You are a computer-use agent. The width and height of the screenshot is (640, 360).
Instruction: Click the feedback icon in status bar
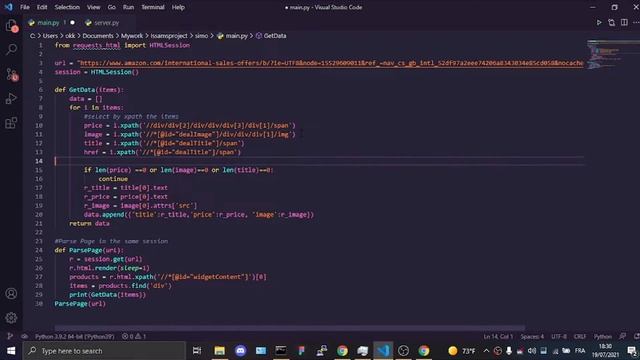point(622,336)
